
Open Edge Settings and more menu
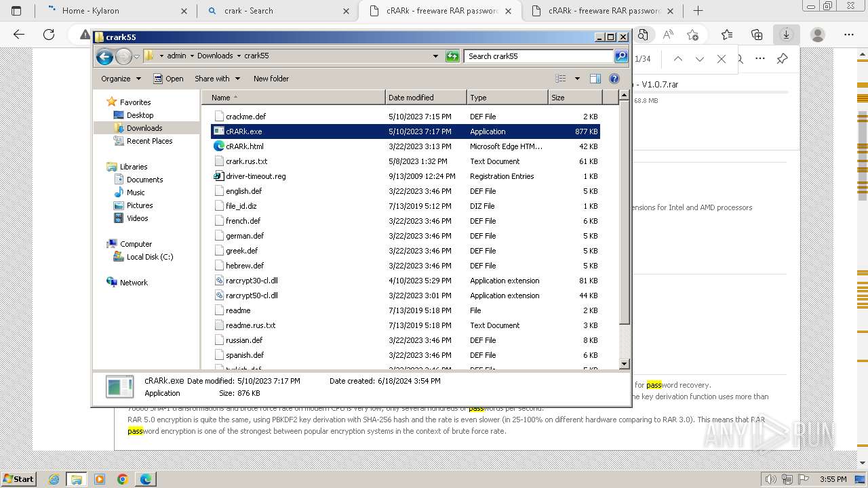[849, 35]
